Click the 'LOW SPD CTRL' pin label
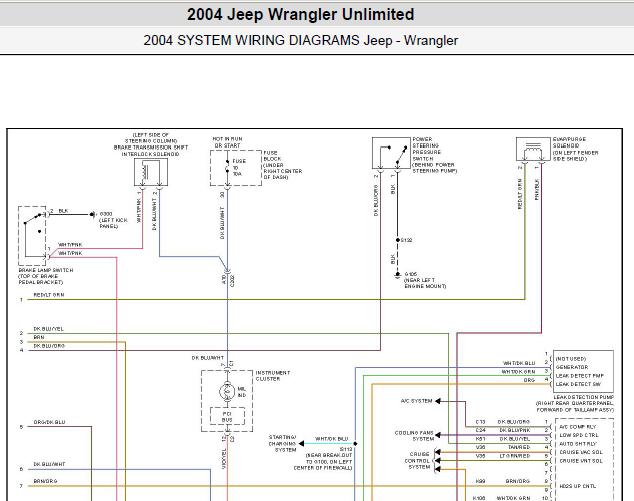 click(579, 435)
